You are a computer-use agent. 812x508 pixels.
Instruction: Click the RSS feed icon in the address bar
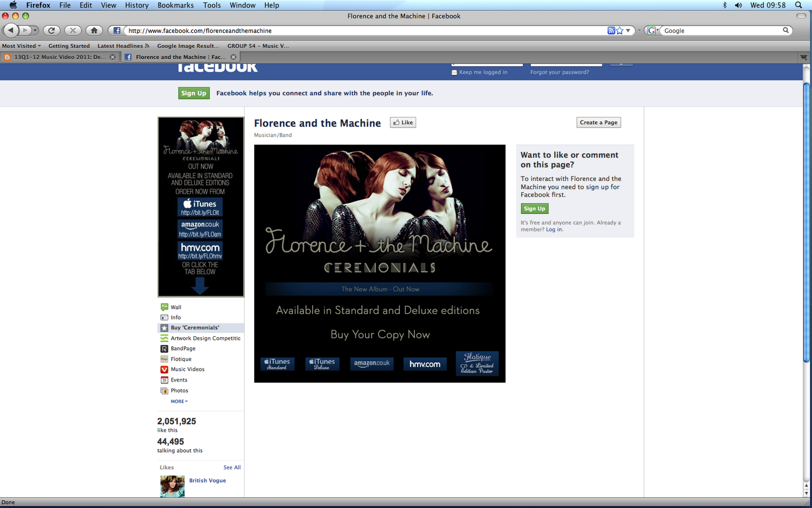[611, 30]
